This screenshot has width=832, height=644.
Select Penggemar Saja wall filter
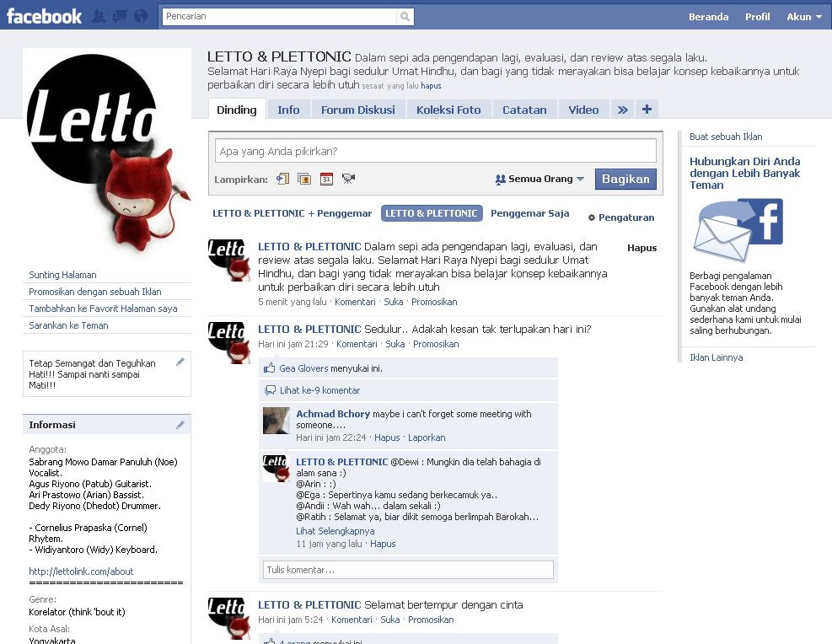pyautogui.click(x=530, y=213)
